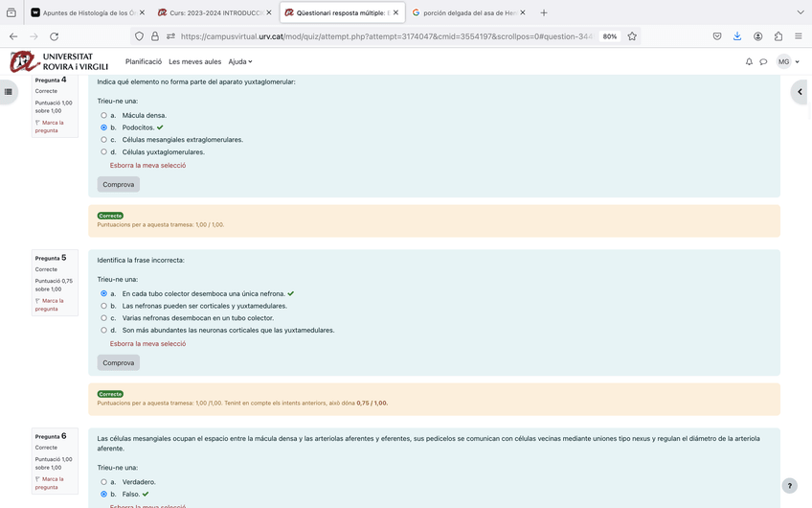
Task: Select Verdadero for Pregunta 6
Action: [x=103, y=482]
